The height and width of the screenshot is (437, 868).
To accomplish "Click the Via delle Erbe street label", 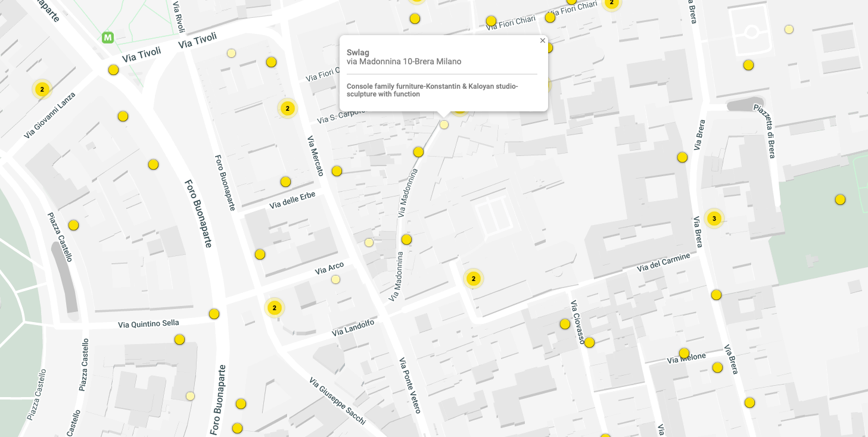I will pos(293,200).
